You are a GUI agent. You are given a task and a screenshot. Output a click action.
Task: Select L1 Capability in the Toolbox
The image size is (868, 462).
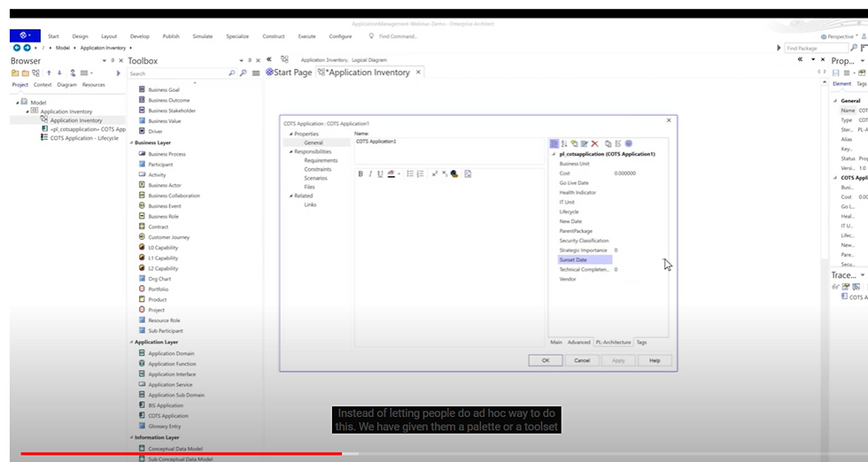pyautogui.click(x=163, y=258)
